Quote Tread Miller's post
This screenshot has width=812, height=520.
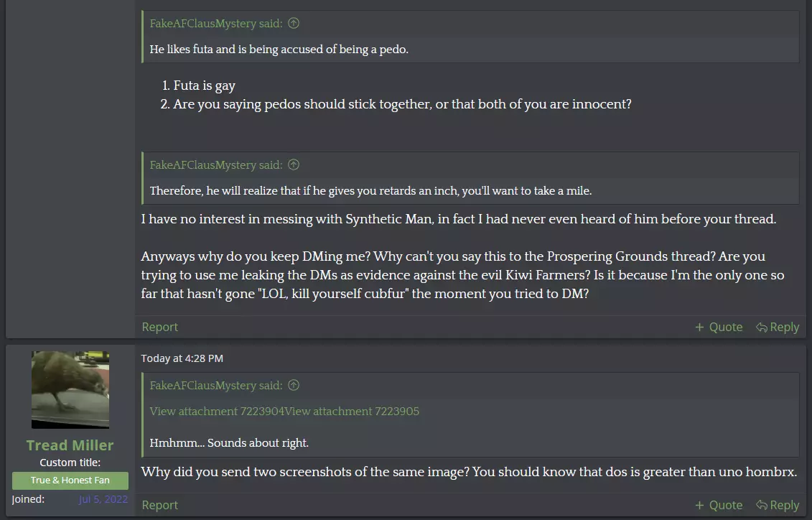click(719, 505)
